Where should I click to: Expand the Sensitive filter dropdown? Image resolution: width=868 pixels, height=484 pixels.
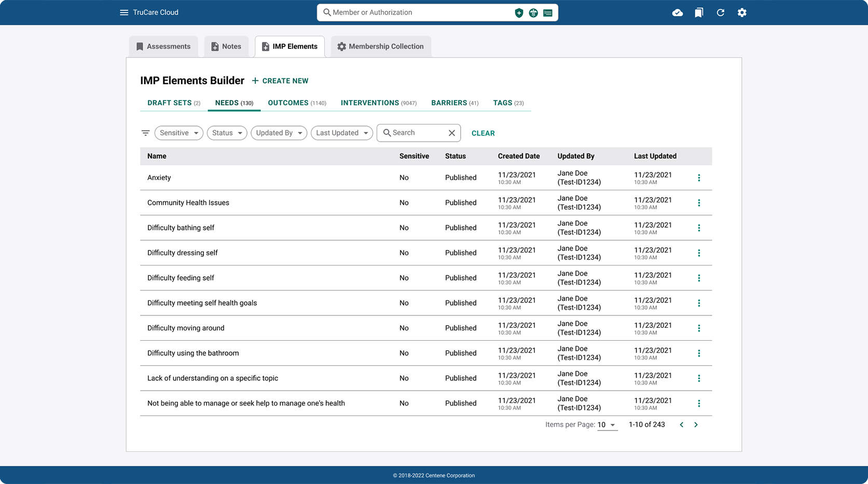pyautogui.click(x=179, y=133)
